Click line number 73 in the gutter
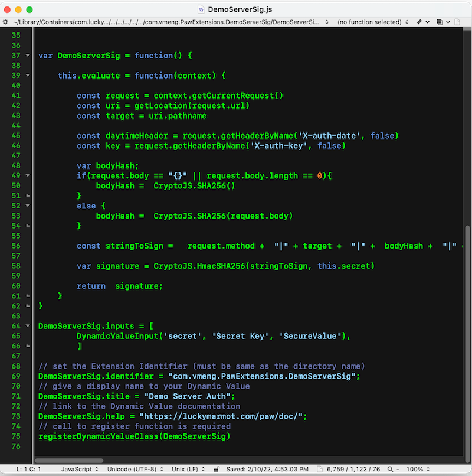472x476 pixels. click(16, 416)
